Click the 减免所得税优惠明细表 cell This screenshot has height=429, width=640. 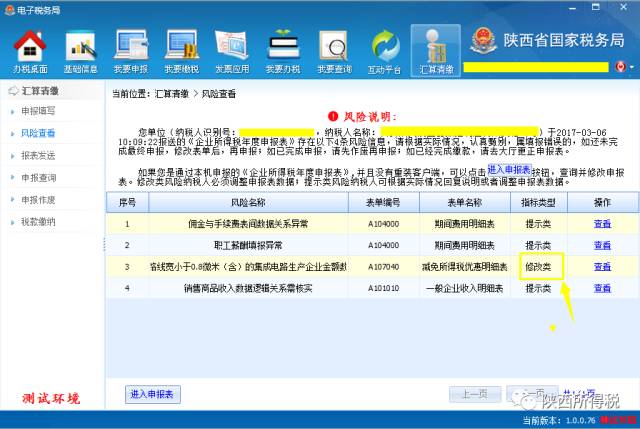(x=464, y=267)
